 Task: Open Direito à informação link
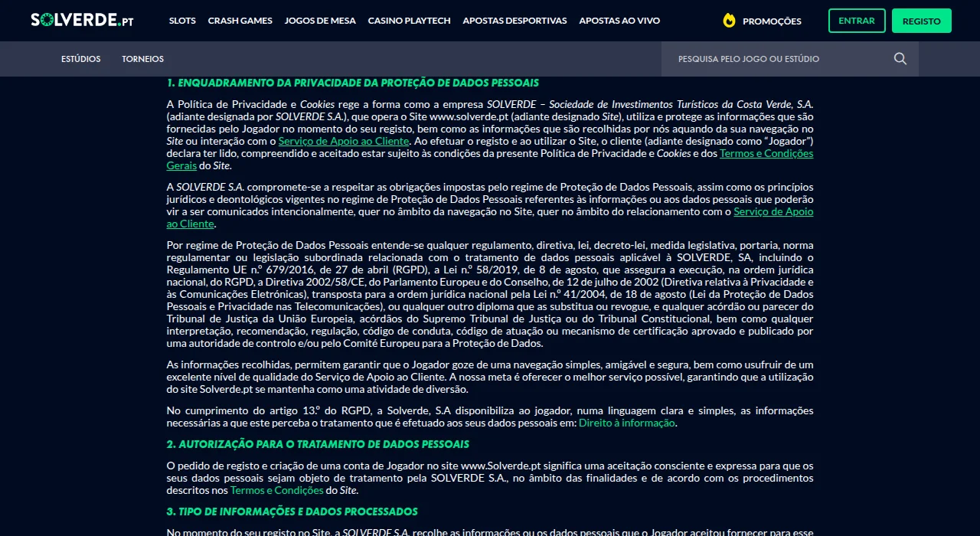point(627,423)
